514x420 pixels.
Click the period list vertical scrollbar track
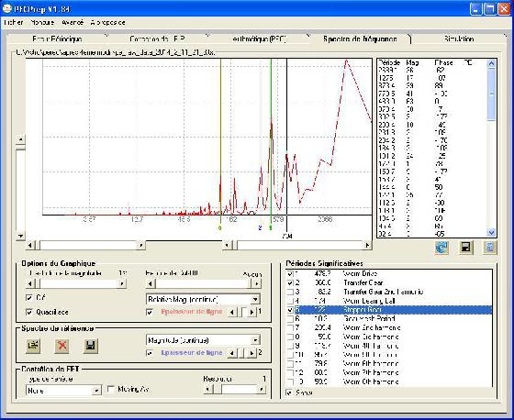tap(491, 173)
